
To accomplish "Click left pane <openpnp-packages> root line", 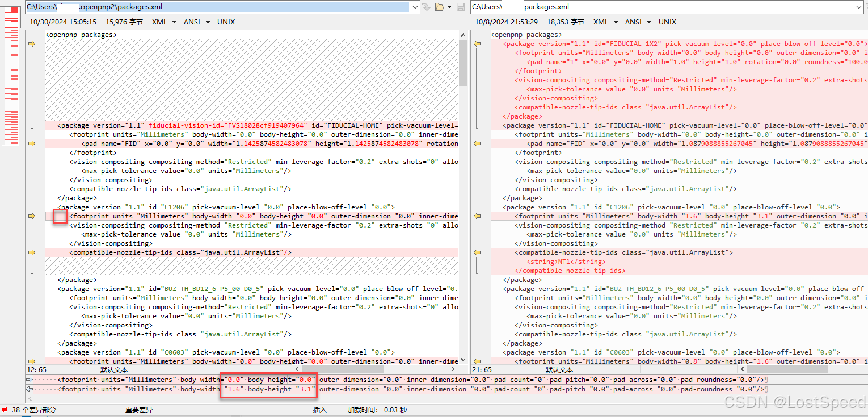I will [81, 35].
